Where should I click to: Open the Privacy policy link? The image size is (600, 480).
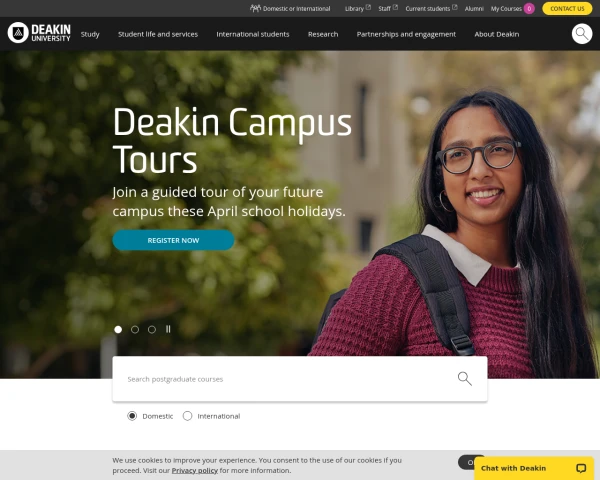pos(194,470)
